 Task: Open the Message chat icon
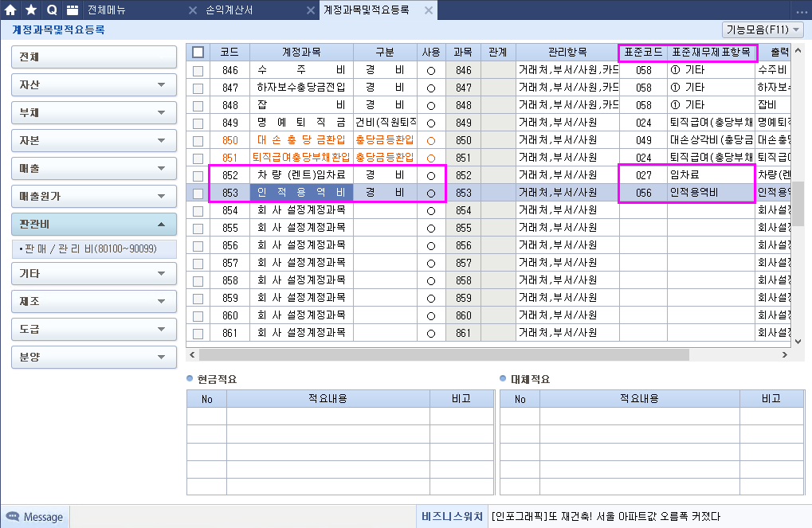pos(13,517)
